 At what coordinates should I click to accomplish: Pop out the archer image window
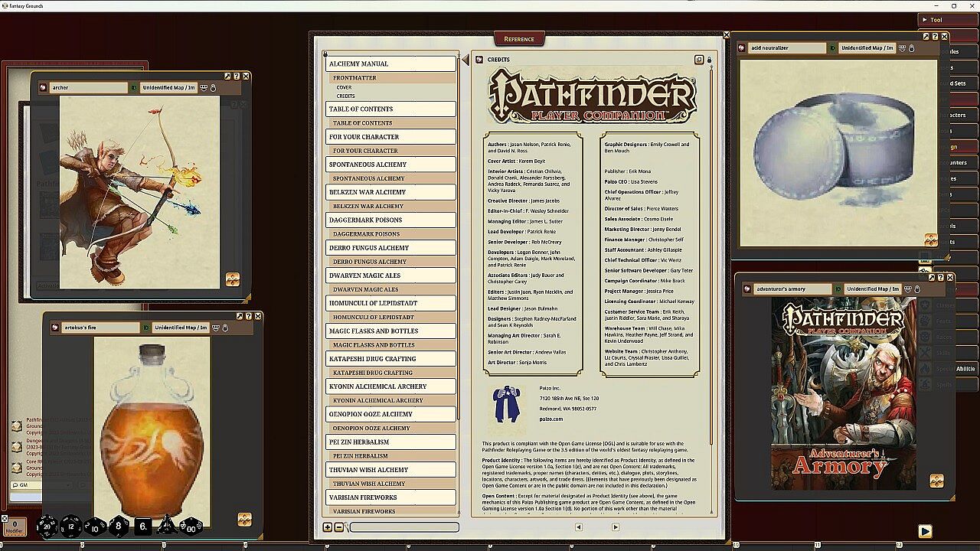coord(227,77)
